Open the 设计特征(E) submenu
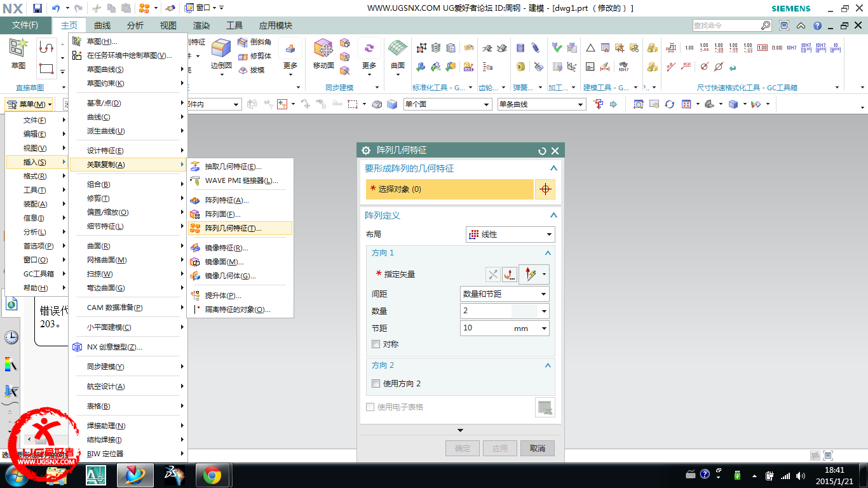The width and height of the screenshot is (868, 488). click(128, 151)
